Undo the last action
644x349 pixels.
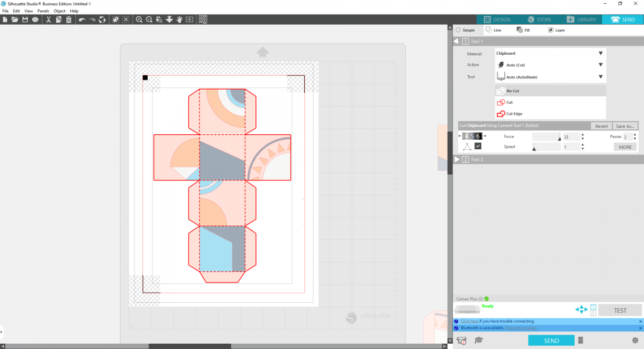click(82, 19)
